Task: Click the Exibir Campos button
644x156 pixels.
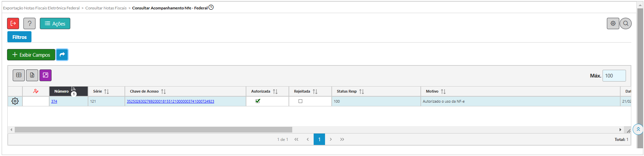Action: tap(31, 55)
